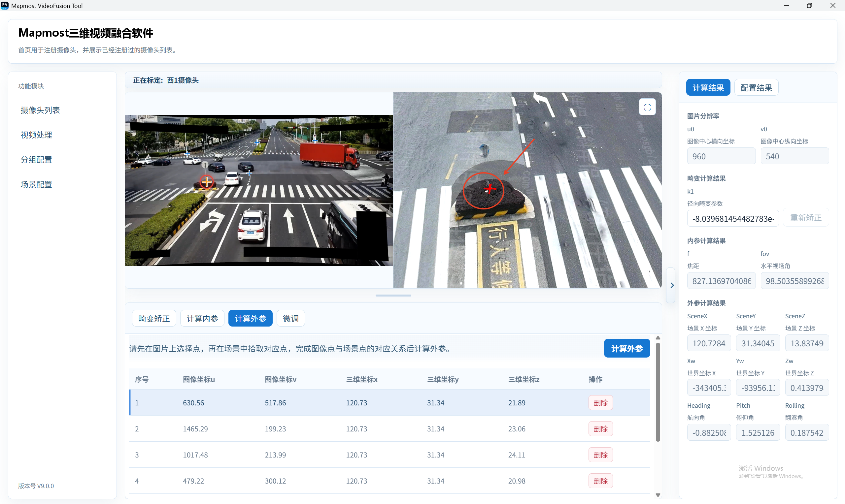This screenshot has width=845, height=504.
Task: Click the fov horizontal angle field
Action: point(795,281)
